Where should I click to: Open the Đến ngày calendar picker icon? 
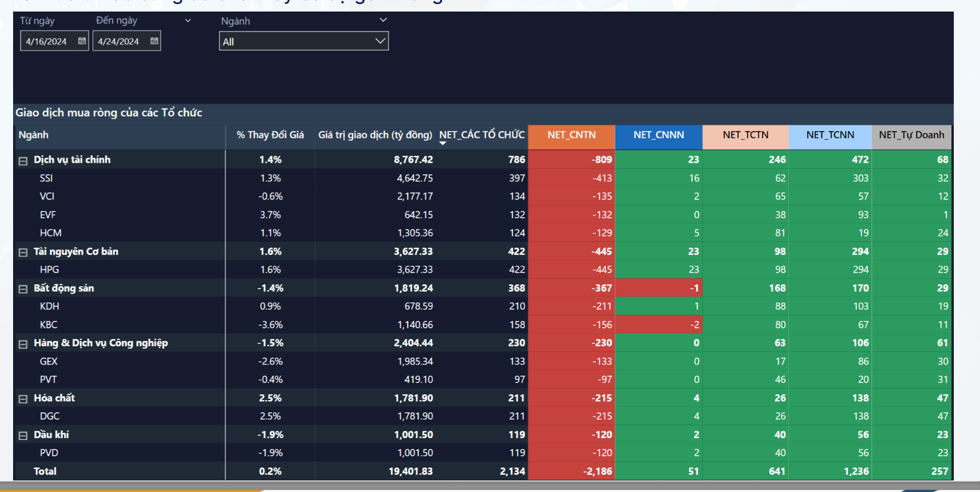click(154, 41)
